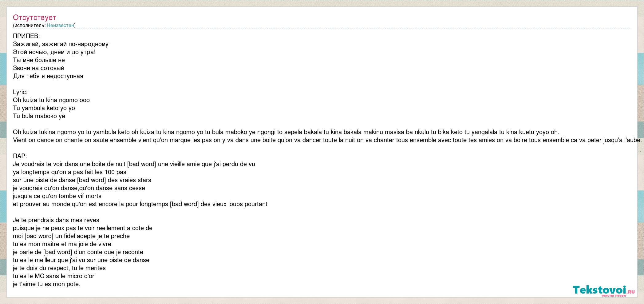Click the line Oh kuiza tu kina ngomo ooo
The width and height of the screenshot is (644, 304).
[51, 100]
